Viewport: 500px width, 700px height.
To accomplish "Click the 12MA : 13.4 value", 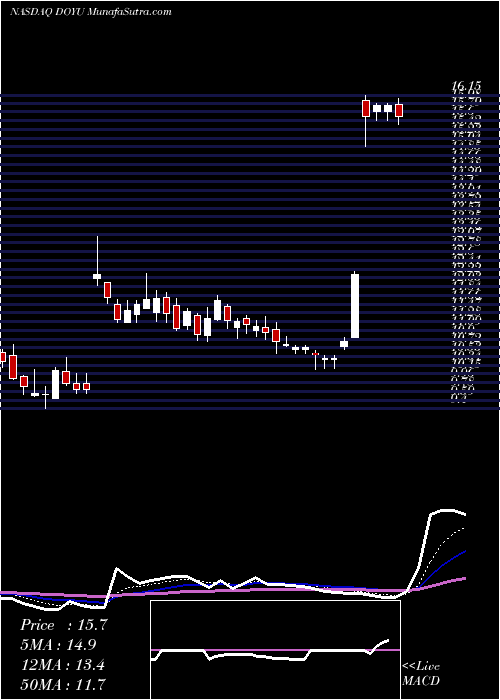I will [x=62, y=664].
